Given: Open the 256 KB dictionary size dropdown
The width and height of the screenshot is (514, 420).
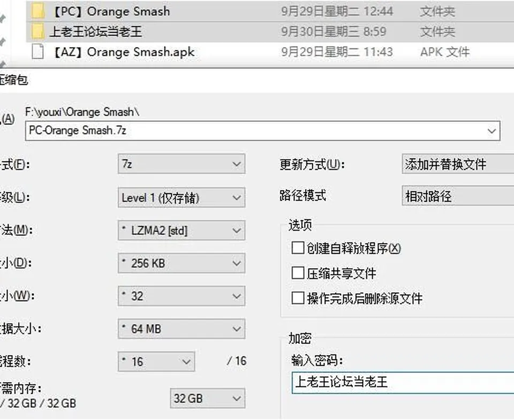Looking at the screenshot, I should pyautogui.click(x=182, y=263).
